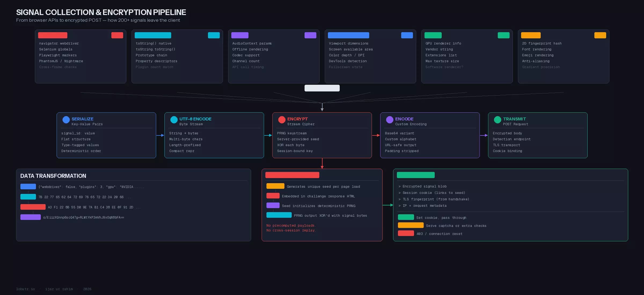
Task: Click the purple ENCODE stage circle icon
Action: point(390,120)
